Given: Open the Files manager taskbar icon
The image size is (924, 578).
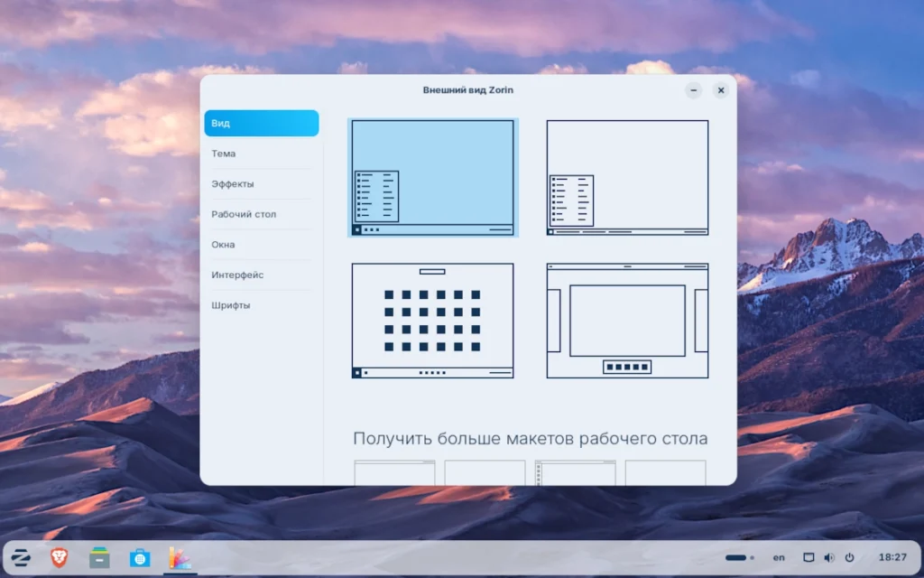Looking at the screenshot, I should click(x=99, y=557).
